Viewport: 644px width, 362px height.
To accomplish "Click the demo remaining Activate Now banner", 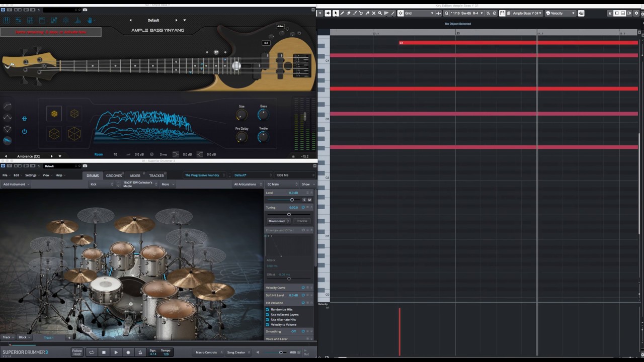I will click(x=51, y=32).
